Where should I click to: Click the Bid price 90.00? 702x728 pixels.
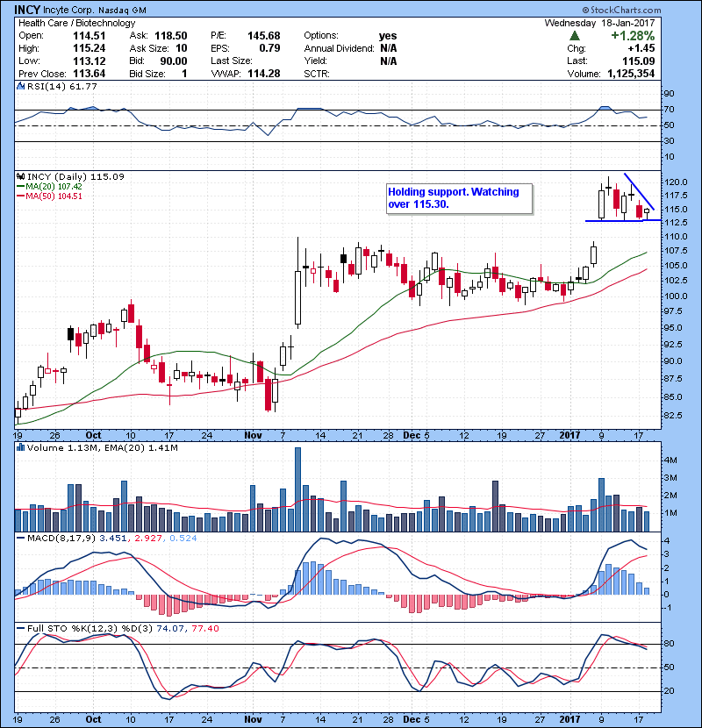[174, 61]
